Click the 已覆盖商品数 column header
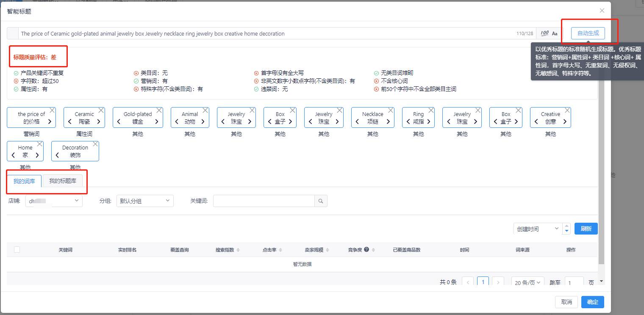The height and width of the screenshot is (315, 644). (407, 250)
